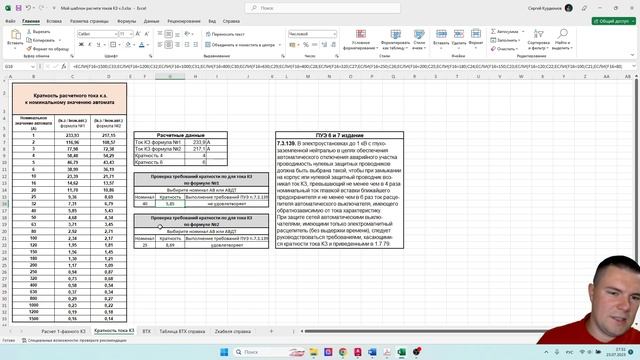Collapse the ribbon with the chevron

point(632,55)
